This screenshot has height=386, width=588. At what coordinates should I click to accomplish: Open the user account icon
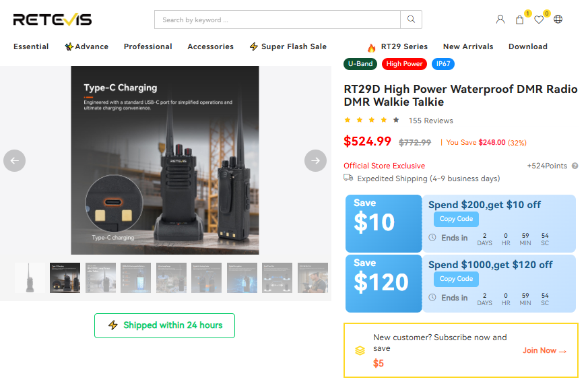click(x=500, y=19)
